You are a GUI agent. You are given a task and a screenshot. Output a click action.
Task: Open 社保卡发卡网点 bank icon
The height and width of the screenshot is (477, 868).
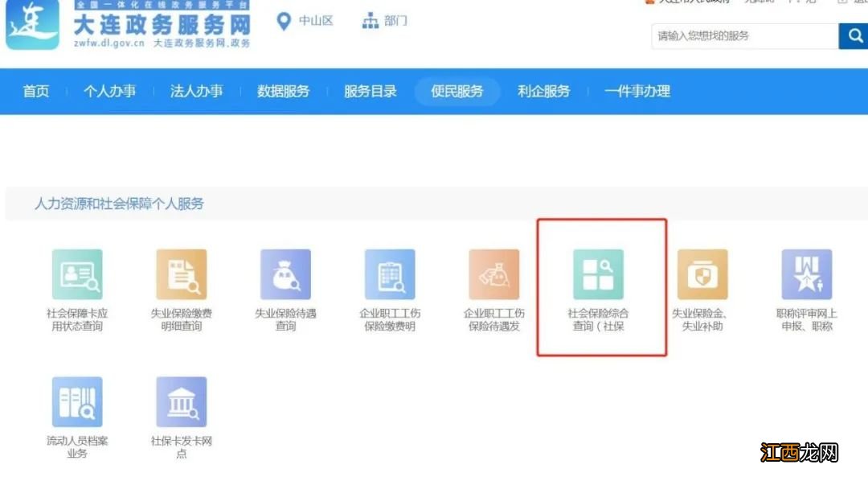(x=182, y=401)
